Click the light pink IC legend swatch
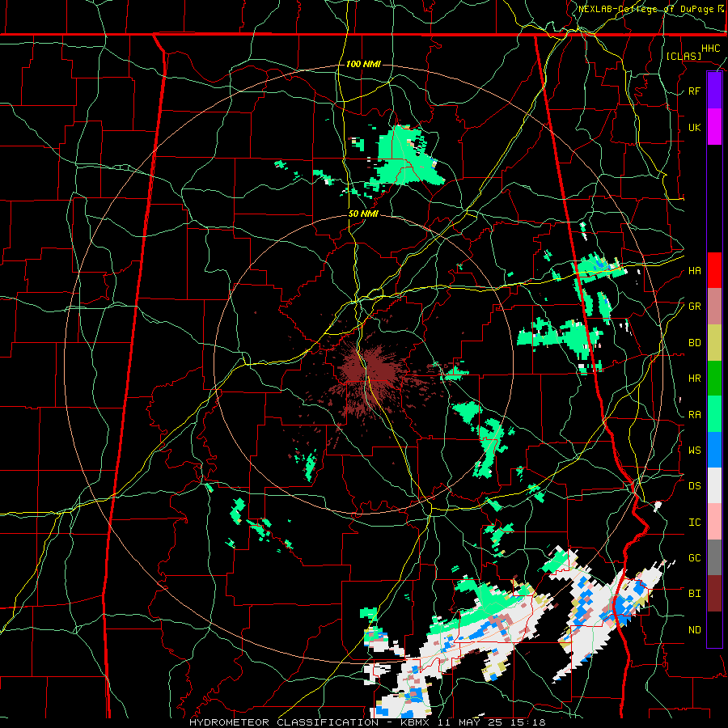The image size is (728, 728). (714, 522)
